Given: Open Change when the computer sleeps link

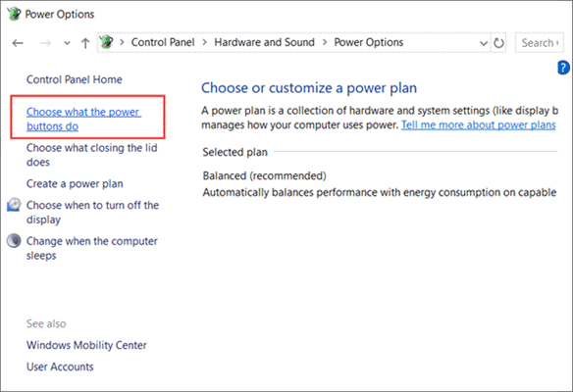Looking at the screenshot, I should pos(91,248).
